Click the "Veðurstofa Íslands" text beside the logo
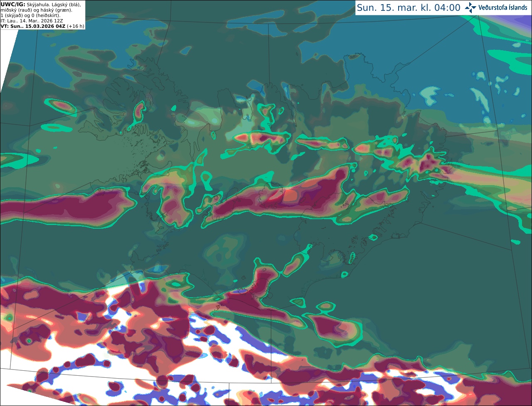This screenshot has width=532, height=406. [503, 7]
